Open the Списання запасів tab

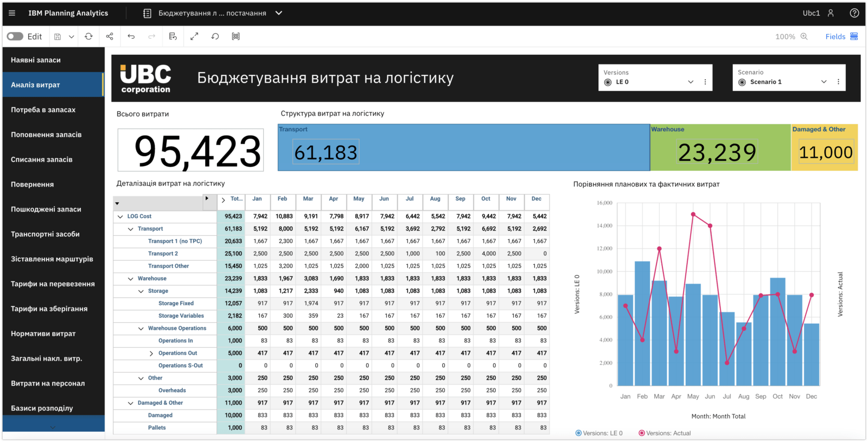click(54, 159)
